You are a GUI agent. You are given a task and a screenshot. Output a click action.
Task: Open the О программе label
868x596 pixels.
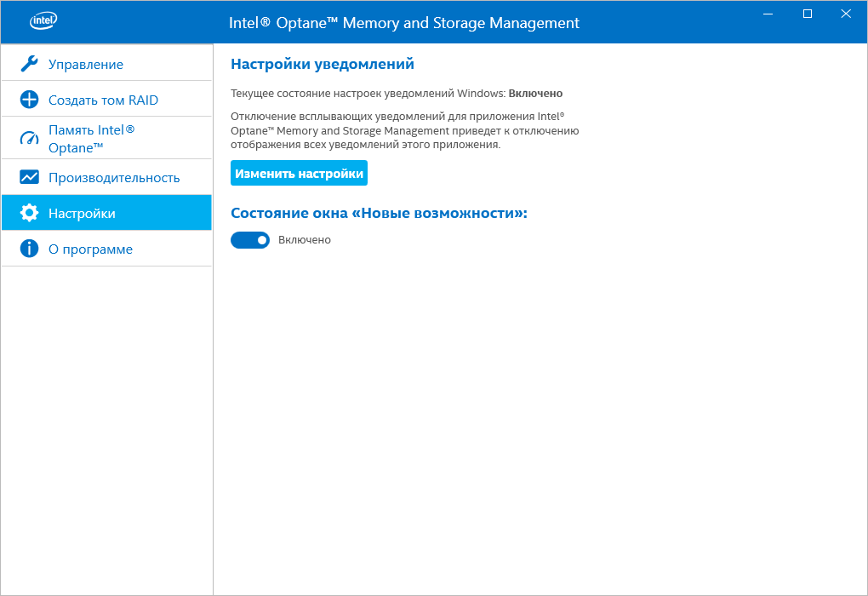click(90, 249)
